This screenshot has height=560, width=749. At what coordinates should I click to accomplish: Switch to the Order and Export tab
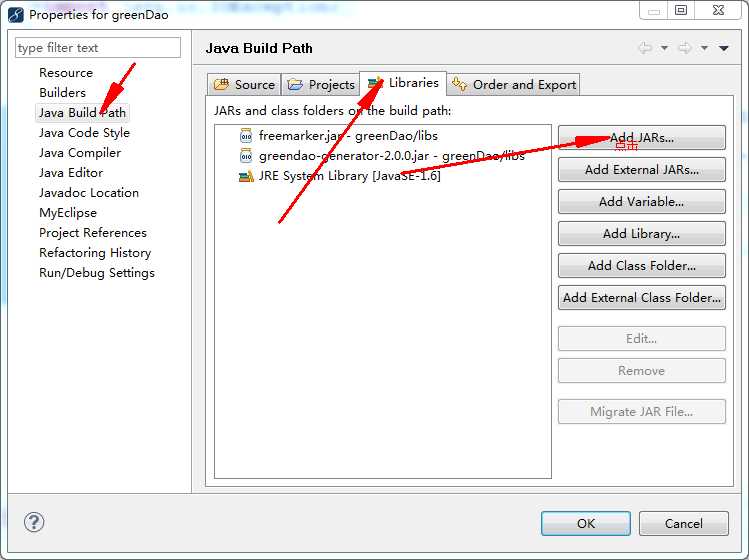click(514, 85)
